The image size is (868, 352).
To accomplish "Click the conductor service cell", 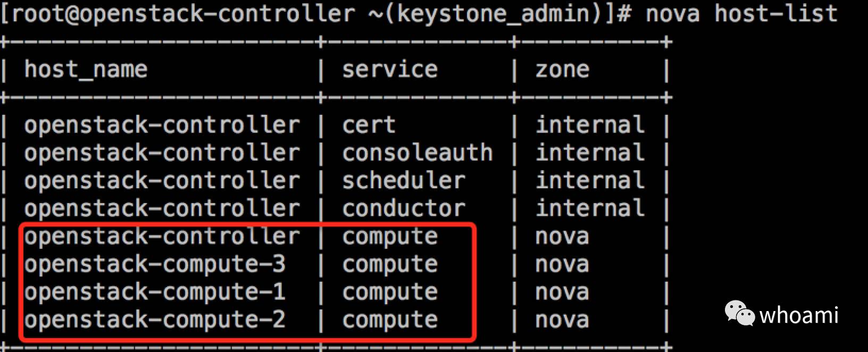I will 404,208.
